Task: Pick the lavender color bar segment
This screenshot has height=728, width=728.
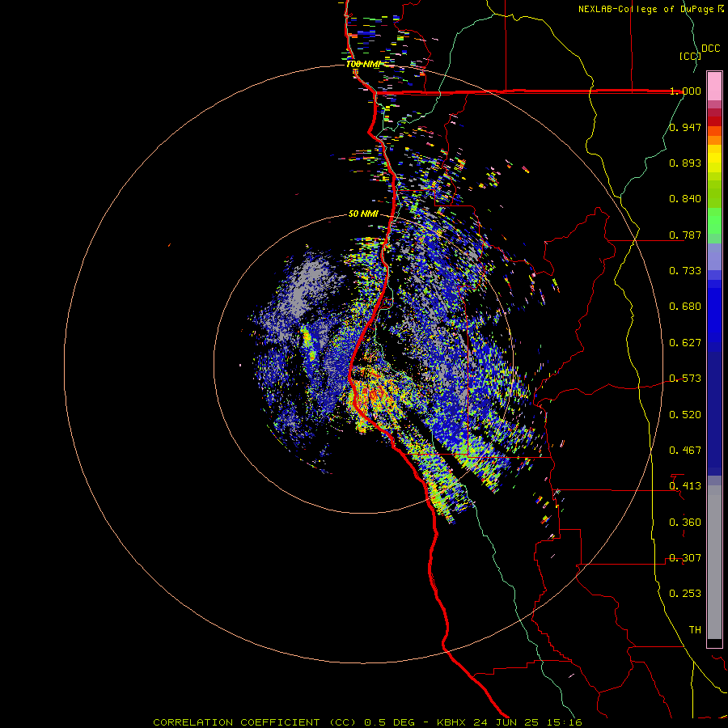Action: tap(714, 256)
